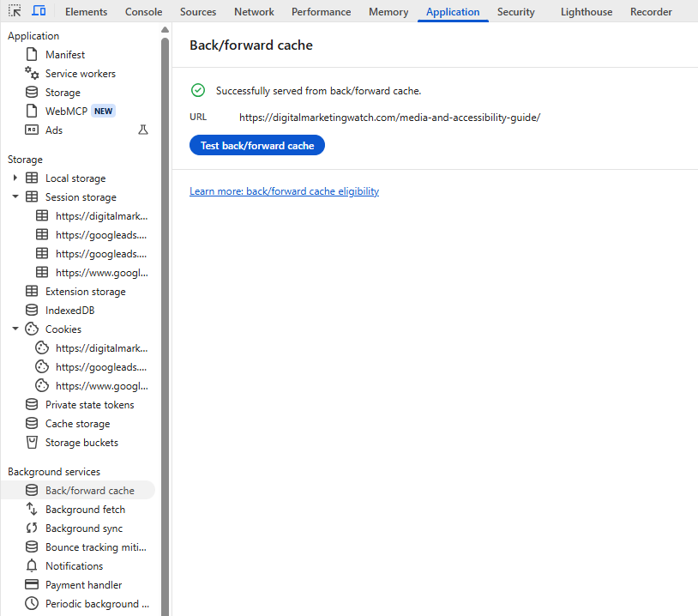Expand the Local storage tree node
This screenshot has width=698, height=616.
tap(15, 178)
